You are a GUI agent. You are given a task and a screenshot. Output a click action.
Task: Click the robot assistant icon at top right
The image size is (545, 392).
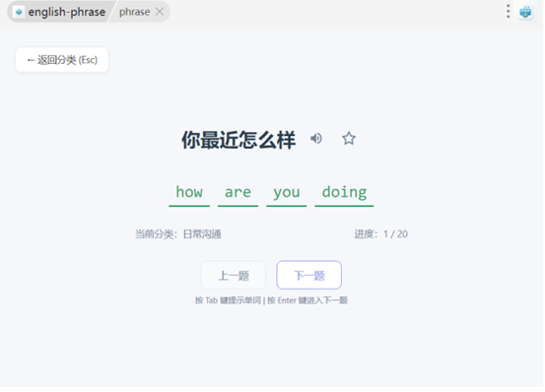[x=525, y=12]
